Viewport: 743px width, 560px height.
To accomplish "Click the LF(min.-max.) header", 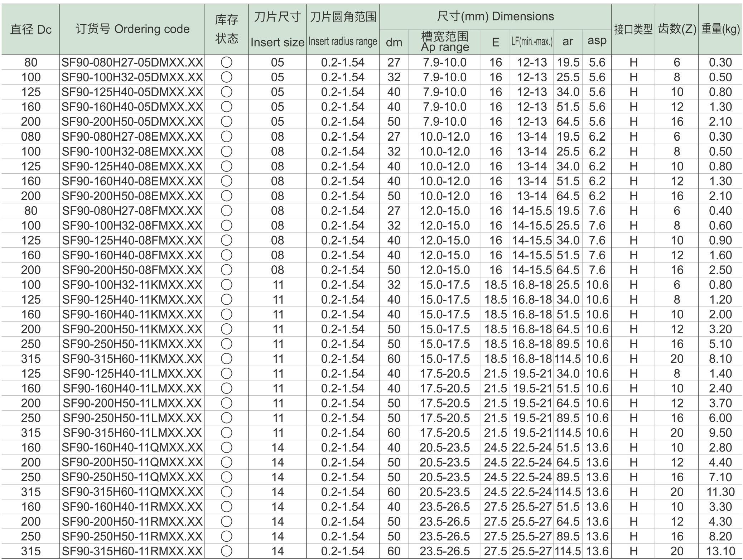I will tap(532, 42).
